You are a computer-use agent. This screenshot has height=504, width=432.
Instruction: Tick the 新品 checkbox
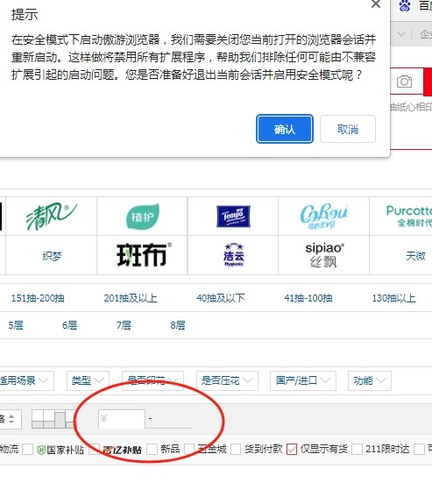click(152, 449)
